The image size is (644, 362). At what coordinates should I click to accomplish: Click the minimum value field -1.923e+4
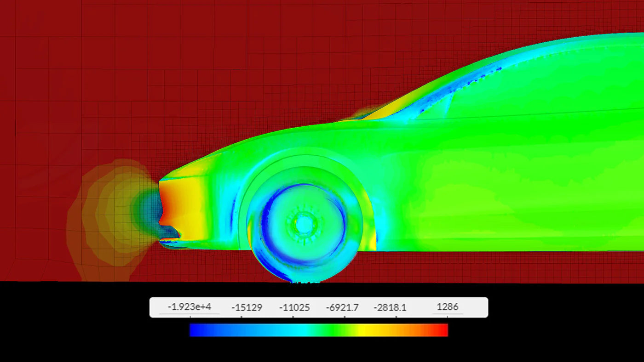coord(190,307)
